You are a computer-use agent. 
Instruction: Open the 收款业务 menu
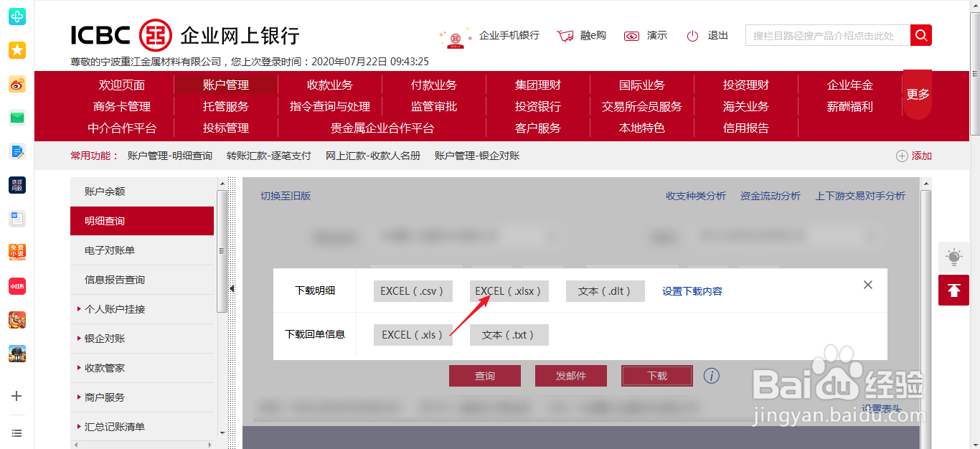[330, 85]
